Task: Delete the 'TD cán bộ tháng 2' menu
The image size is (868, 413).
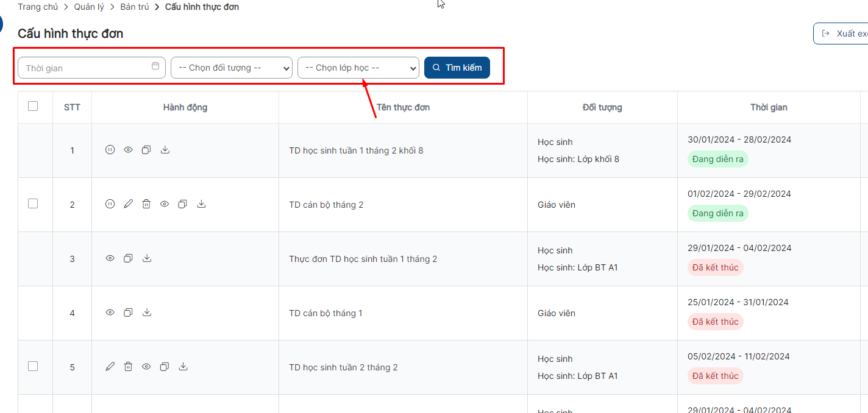Action: tap(146, 204)
